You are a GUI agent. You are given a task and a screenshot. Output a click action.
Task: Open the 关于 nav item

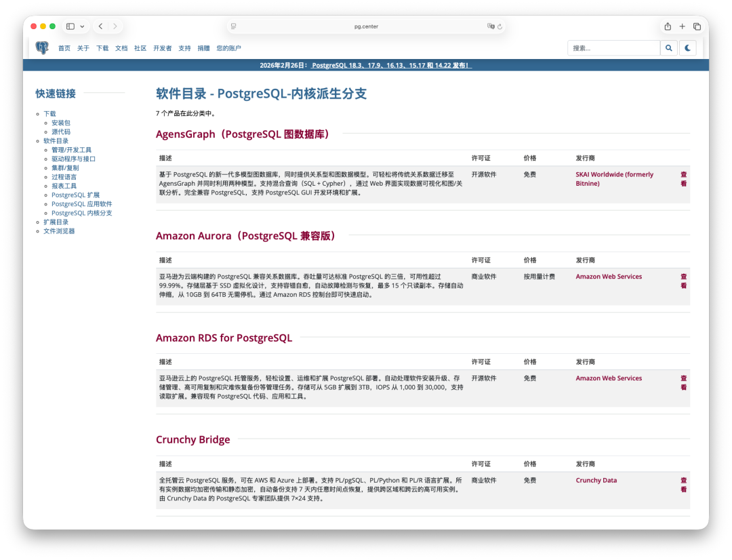click(83, 48)
